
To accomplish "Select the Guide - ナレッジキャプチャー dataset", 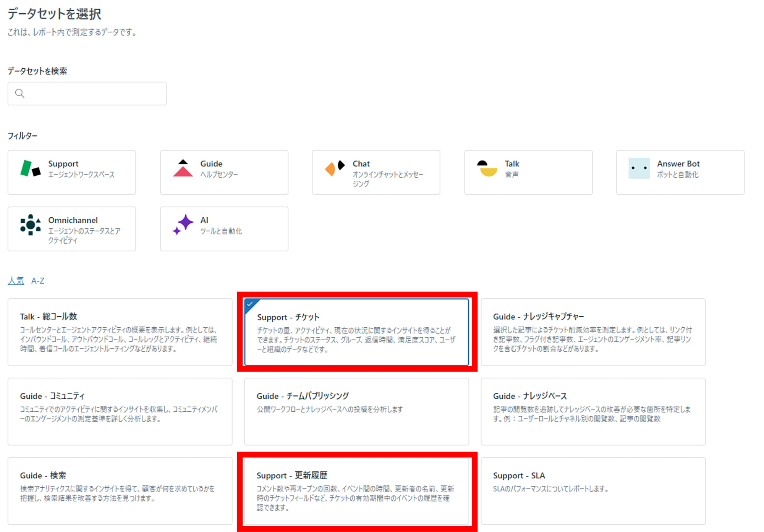I will (x=593, y=332).
